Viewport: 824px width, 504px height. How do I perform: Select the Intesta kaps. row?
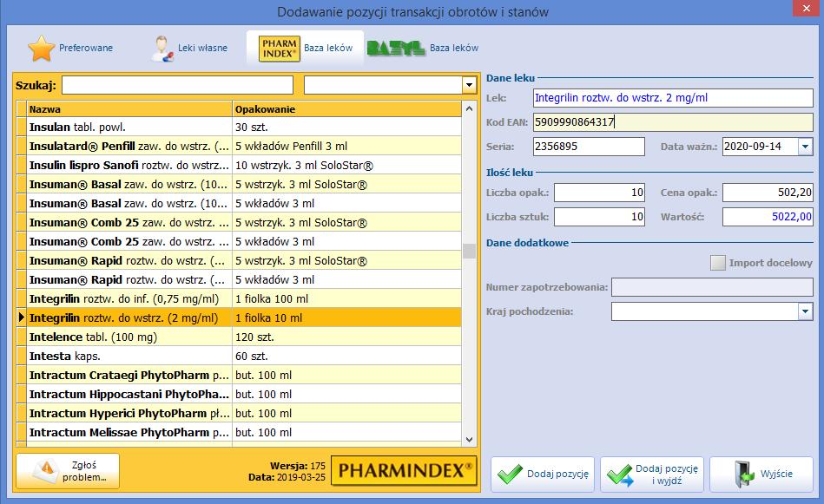click(239, 356)
